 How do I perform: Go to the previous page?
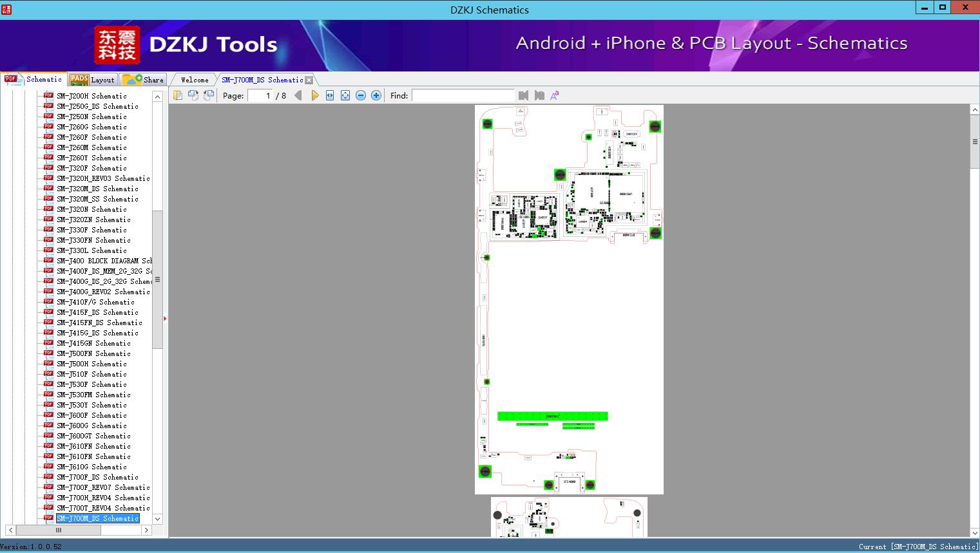(x=298, y=95)
